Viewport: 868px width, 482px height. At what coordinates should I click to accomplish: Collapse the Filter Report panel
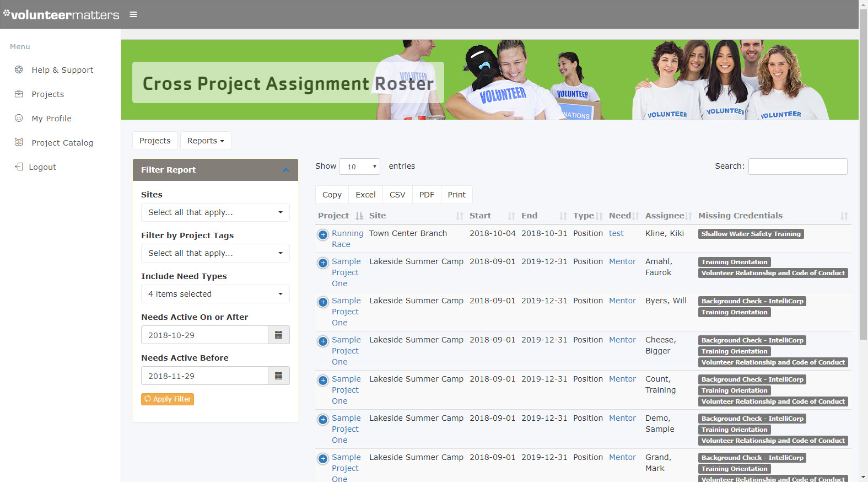click(285, 170)
